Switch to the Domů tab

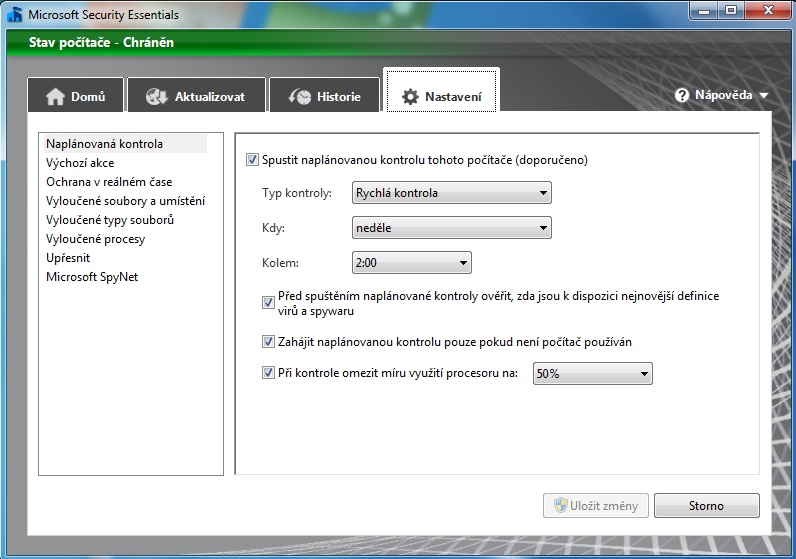[x=76, y=95]
